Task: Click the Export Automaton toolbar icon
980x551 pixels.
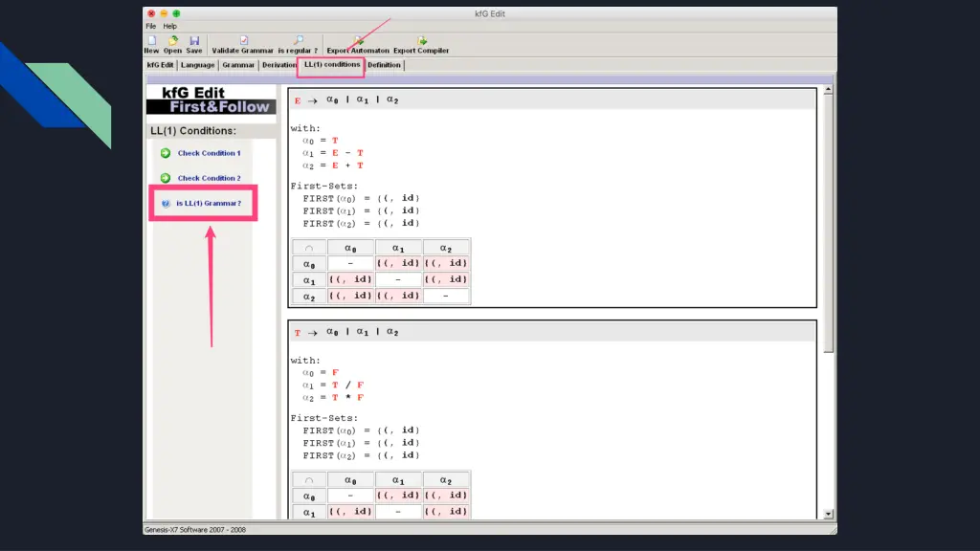Action: pos(358,40)
